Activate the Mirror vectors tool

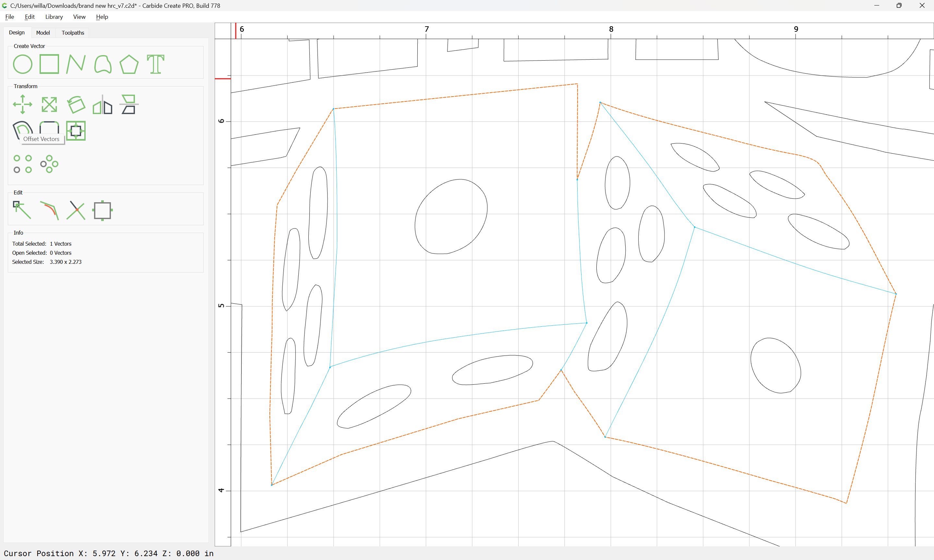(x=103, y=105)
